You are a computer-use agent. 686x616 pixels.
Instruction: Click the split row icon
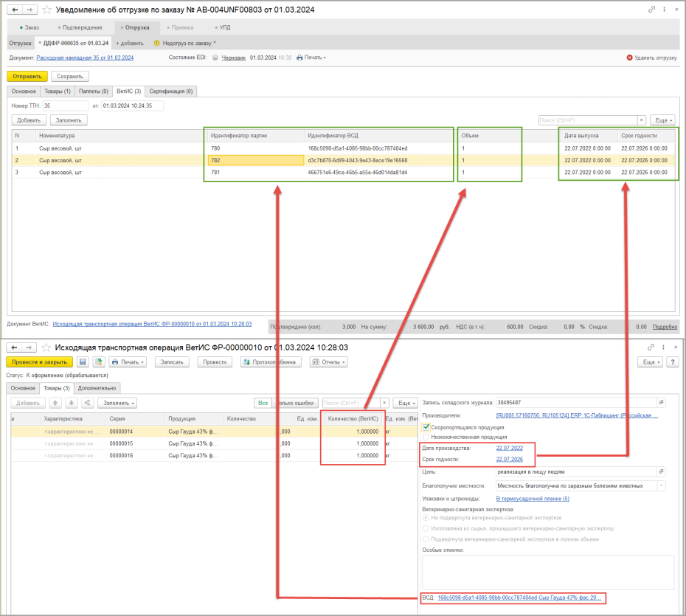(88, 403)
